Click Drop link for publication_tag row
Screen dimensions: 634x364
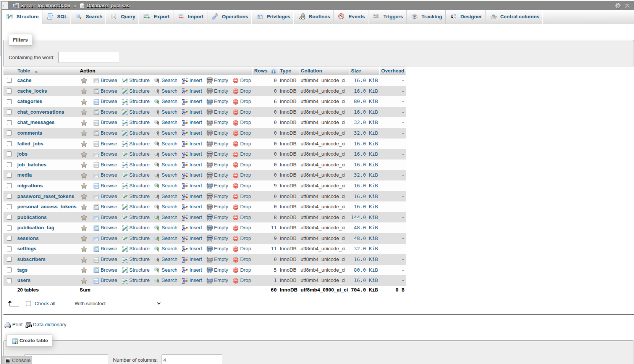[x=246, y=228]
